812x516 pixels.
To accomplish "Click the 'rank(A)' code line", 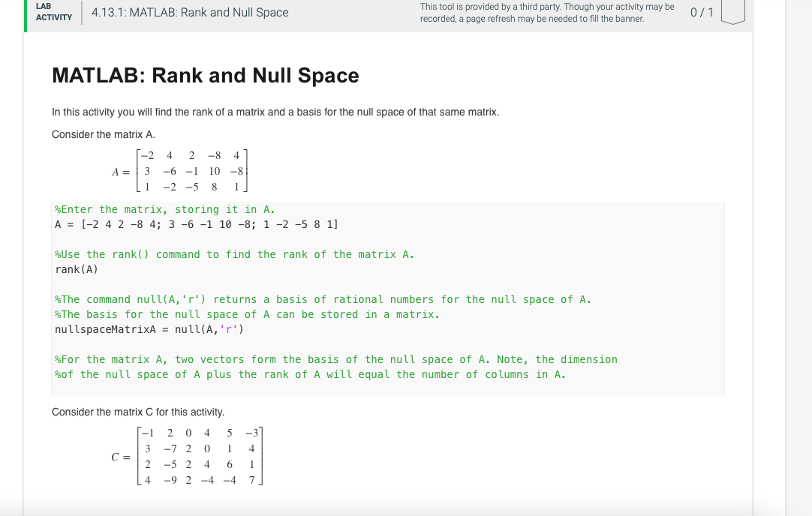I will point(77,270).
